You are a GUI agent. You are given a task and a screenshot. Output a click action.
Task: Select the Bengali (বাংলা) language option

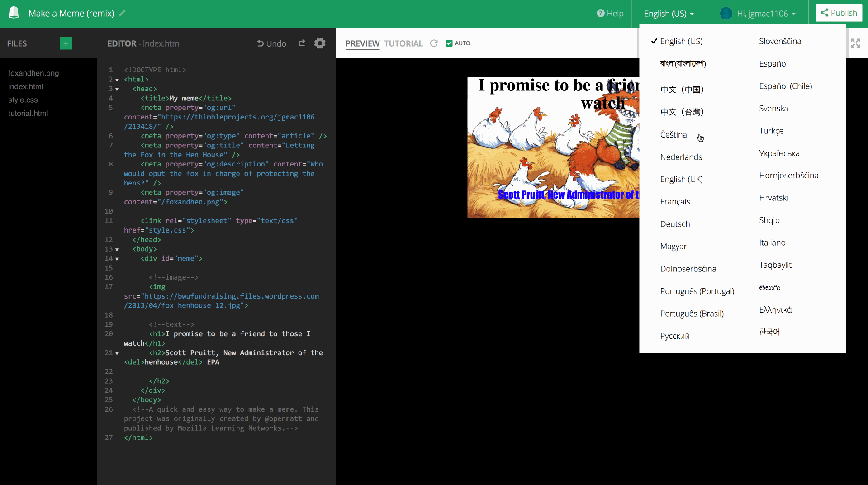[x=683, y=63]
